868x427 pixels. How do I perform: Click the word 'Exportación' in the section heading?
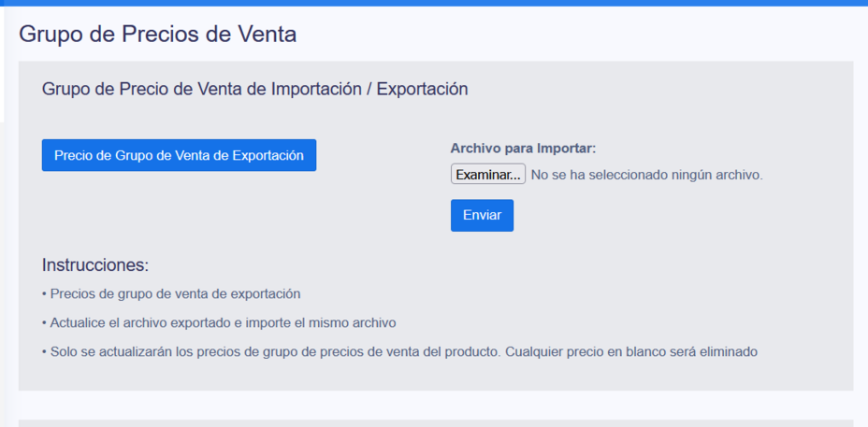pos(423,89)
